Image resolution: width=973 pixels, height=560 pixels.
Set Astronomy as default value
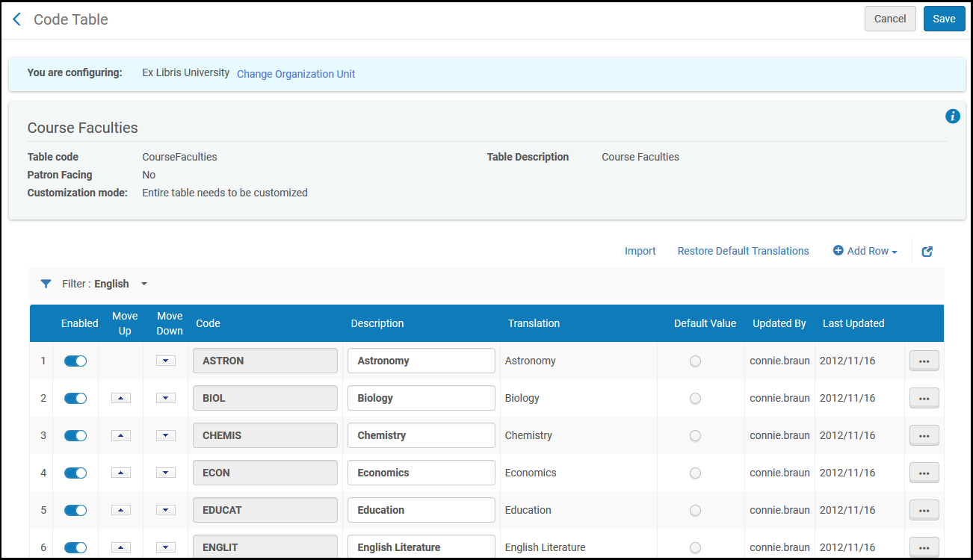(x=695, y=361)
